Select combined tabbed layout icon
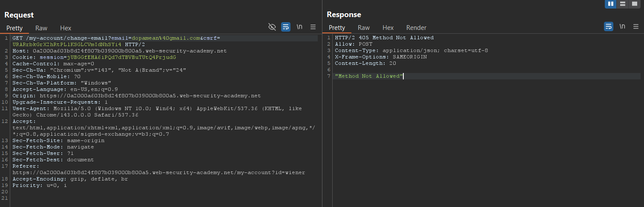The height and width of the screenshot is (207, 644). (x=635, y=4)
